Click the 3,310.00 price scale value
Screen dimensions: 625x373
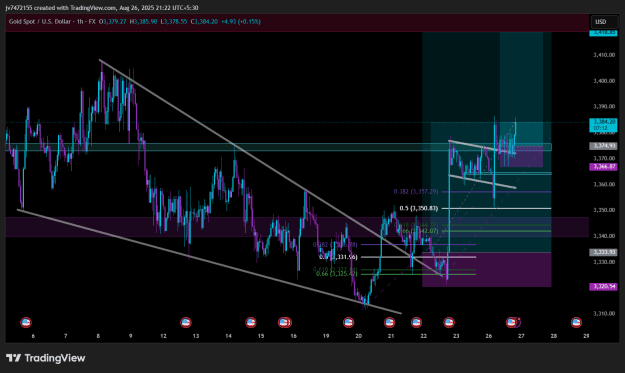tap(604, 314)
